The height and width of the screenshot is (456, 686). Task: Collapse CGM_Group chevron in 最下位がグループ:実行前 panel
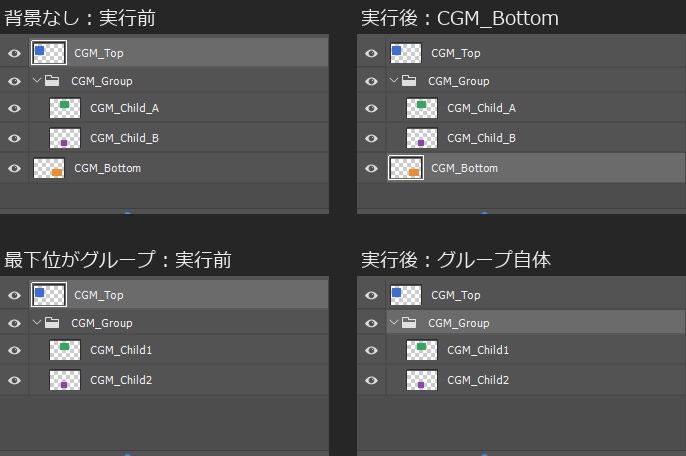(x=37, y=323)
